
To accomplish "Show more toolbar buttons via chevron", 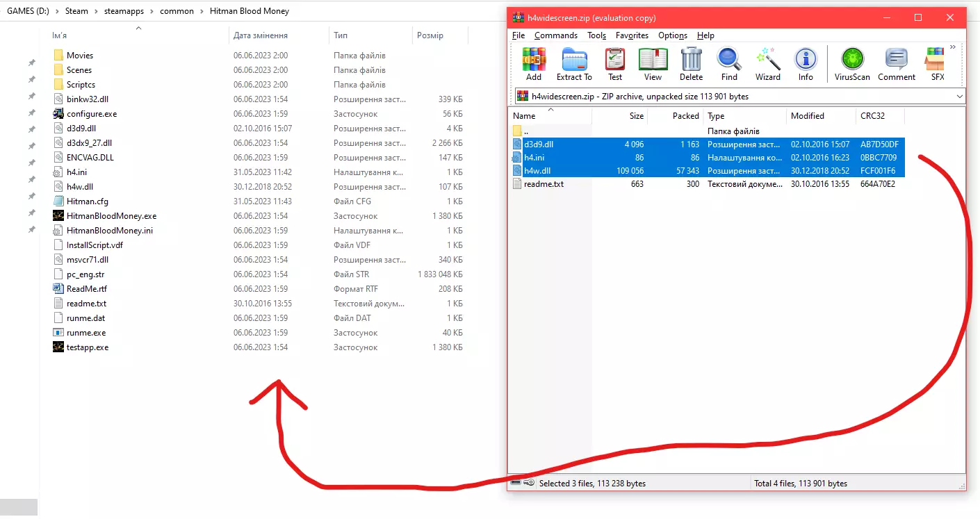I will tap(953, 47).
